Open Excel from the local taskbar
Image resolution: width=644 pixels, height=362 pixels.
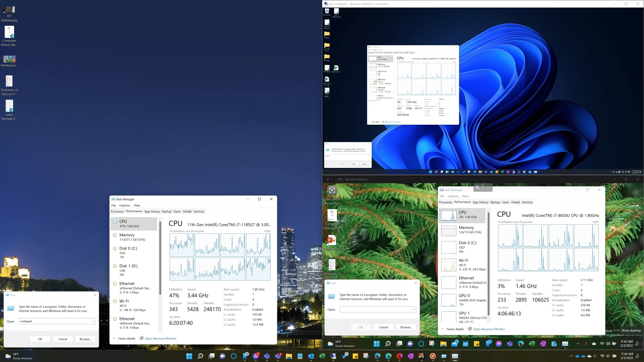(322, 356)
